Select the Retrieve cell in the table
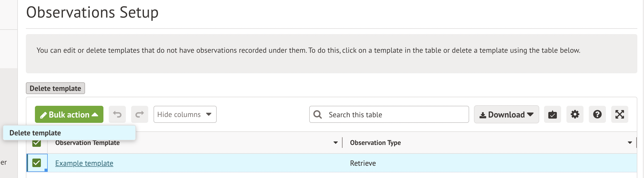The height and width of the screenshot is (178, 644). 363,163
